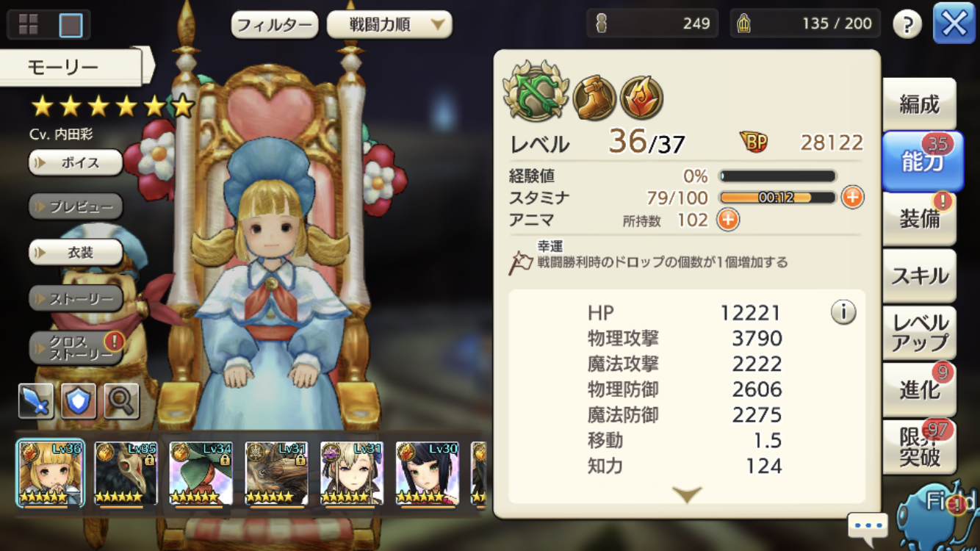Tap the question mark help icon
980x551 pixels.
coord(907,25)
